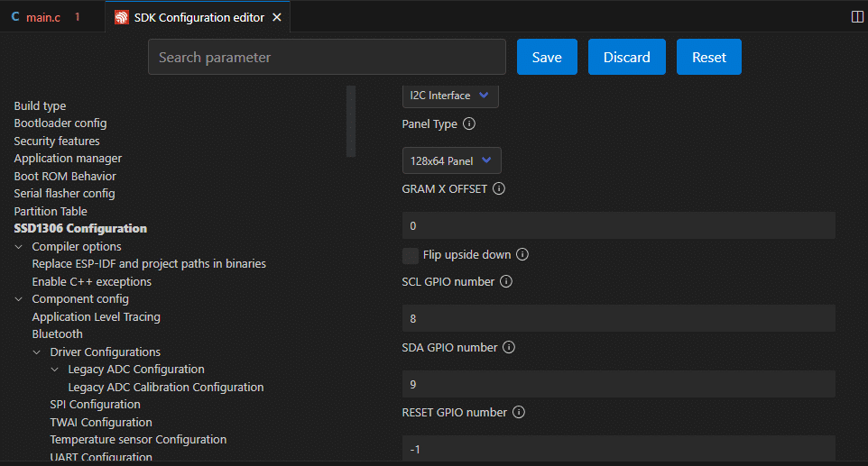Click the SCL GPIO number field

click(619, 318)
